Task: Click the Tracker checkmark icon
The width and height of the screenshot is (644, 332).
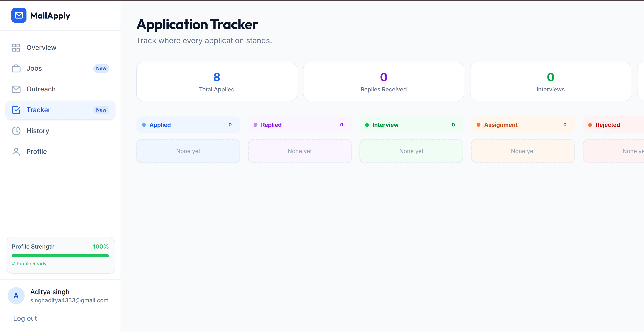Action: 16,110
